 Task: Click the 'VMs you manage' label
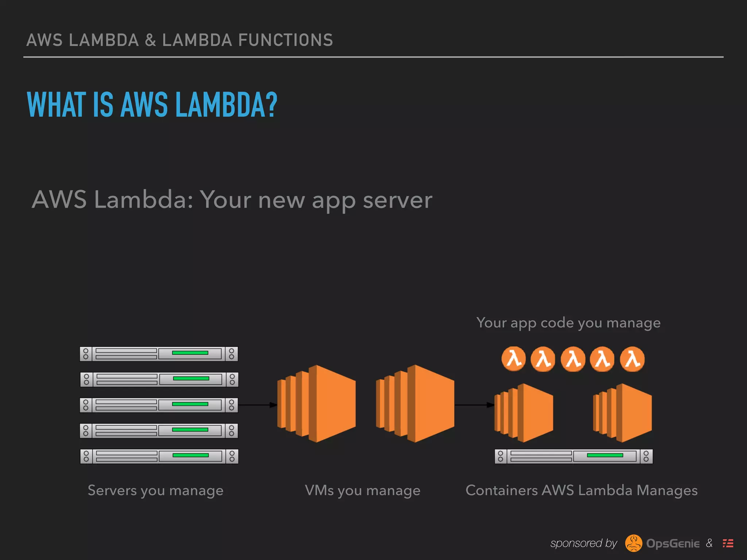(x=363, y=490)
